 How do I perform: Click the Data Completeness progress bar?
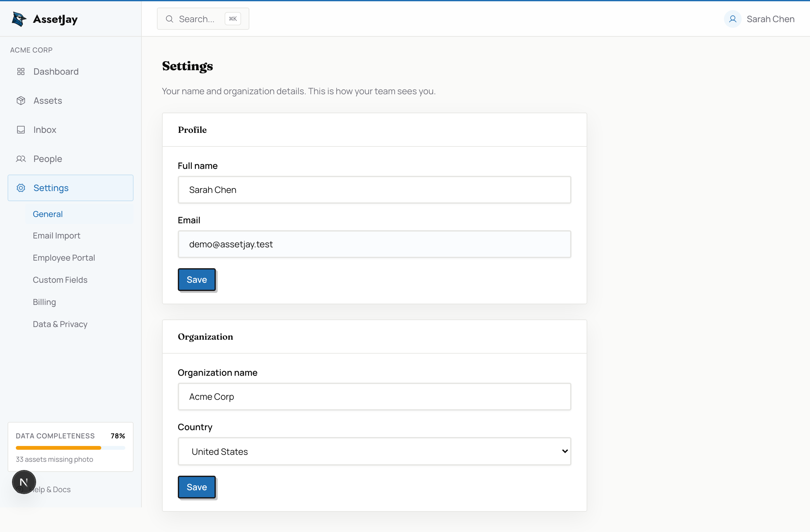pyautogui.click(x=71, y=448)
